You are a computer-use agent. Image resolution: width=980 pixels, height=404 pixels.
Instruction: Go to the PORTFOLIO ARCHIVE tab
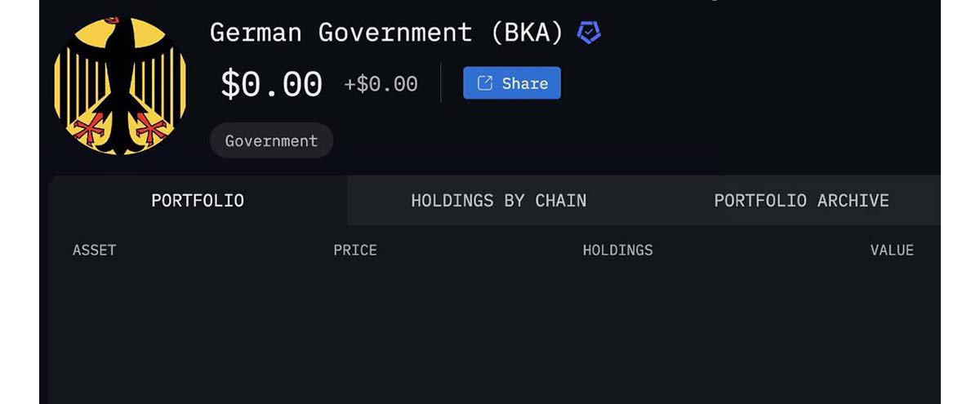801,200
